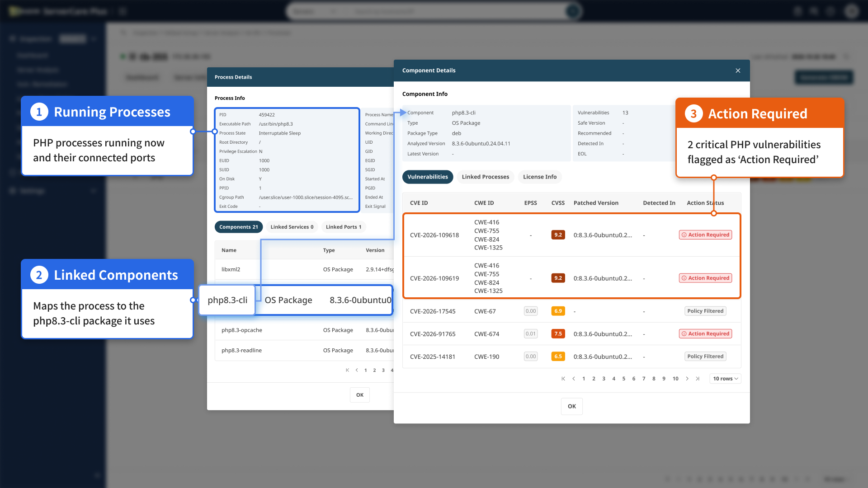This screenshot has height=488, width=868.
Task: Jump to last page in vulnerabilities pager
Action: tap(698, 379)
